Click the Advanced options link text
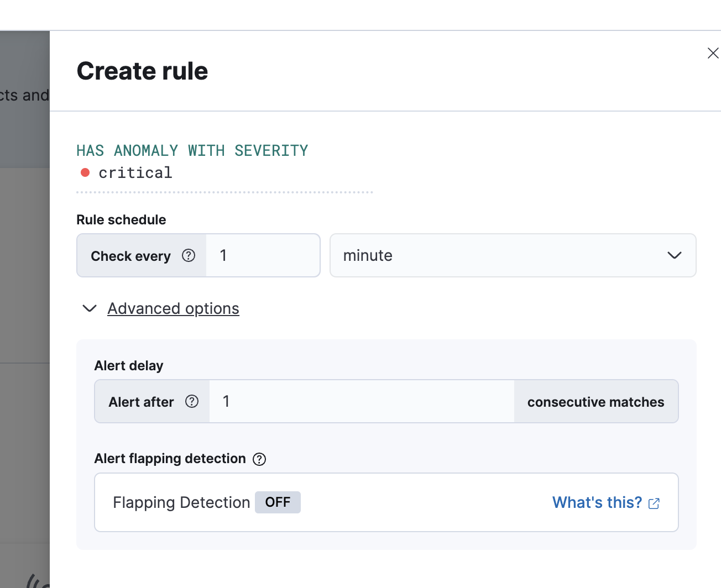 click(173, 308)
